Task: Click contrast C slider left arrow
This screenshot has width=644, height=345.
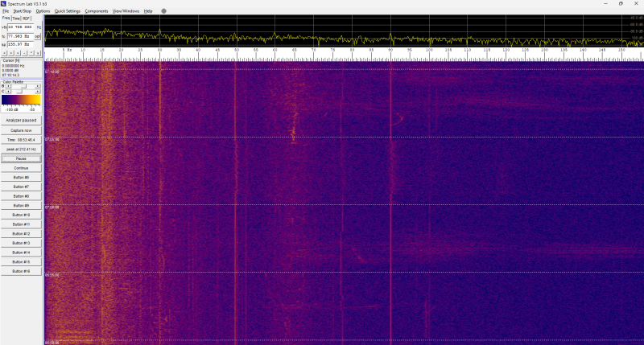Action: click(8, 92)
